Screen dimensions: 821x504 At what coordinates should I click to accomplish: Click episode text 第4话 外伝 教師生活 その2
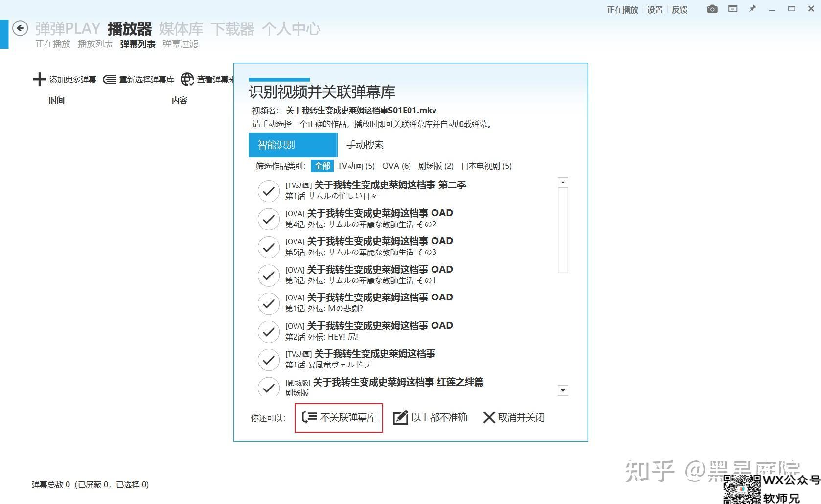tap(361, 224)
